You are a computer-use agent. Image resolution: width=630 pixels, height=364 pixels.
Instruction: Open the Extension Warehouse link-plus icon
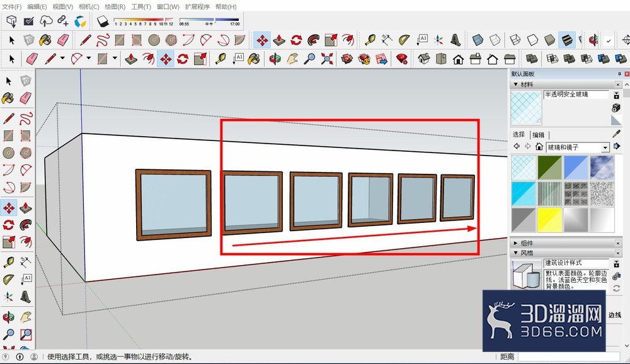tap(62, 21)
